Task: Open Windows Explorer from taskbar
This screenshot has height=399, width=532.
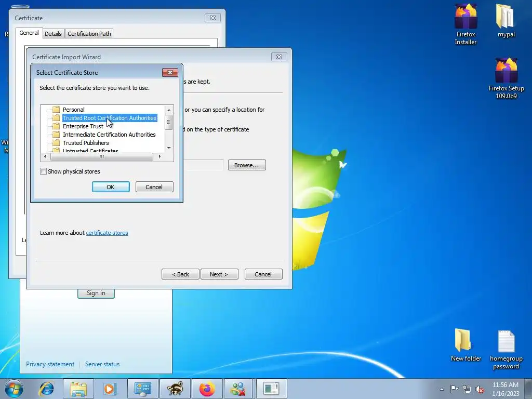Action: tap(78, 389)
